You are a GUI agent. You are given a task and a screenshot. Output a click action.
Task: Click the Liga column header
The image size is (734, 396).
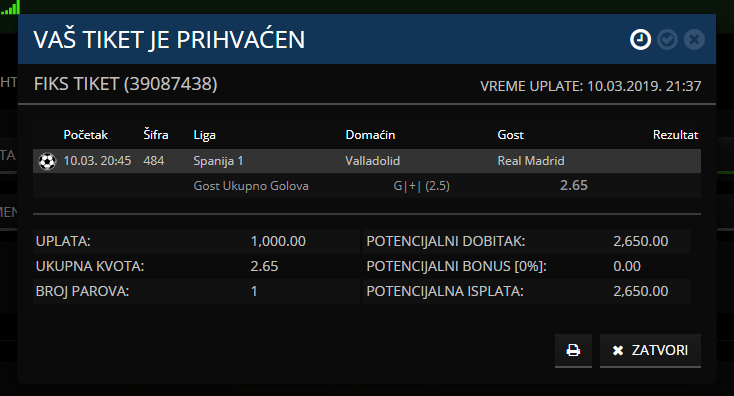(x=205, y=135)
